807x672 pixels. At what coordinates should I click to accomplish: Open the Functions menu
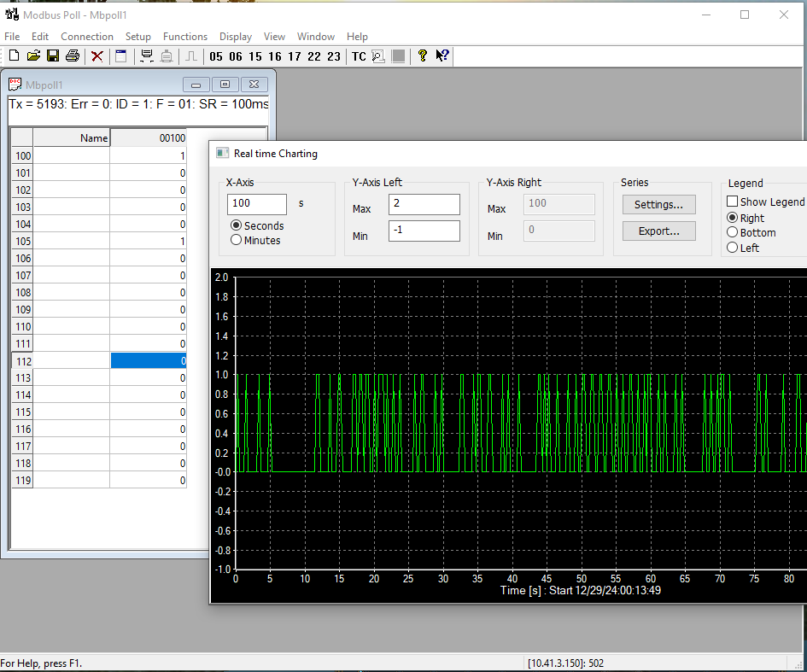point(185,37)
